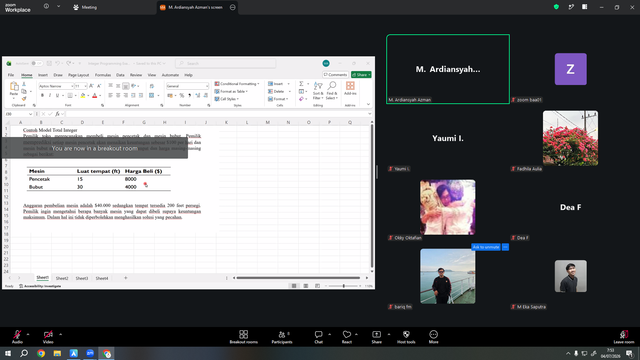Open Zoom app in Windows taskbar
The height and width of the screenshot is (360, 640).
click(x=90, y=353)
